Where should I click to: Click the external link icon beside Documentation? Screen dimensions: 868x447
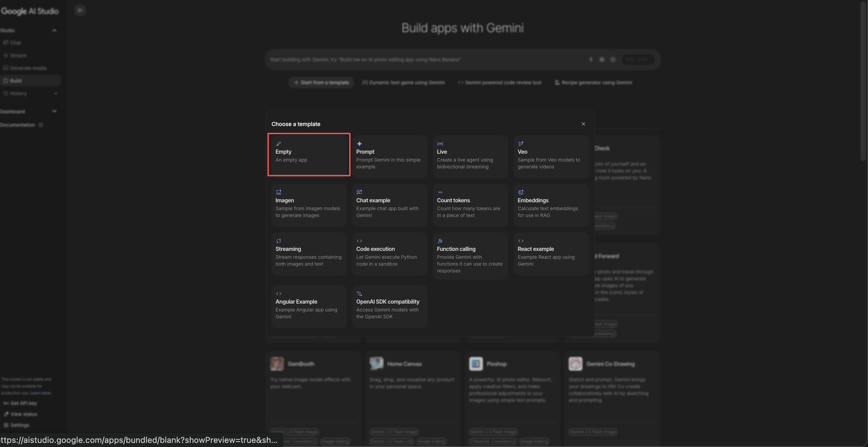[x=41, y=125]
